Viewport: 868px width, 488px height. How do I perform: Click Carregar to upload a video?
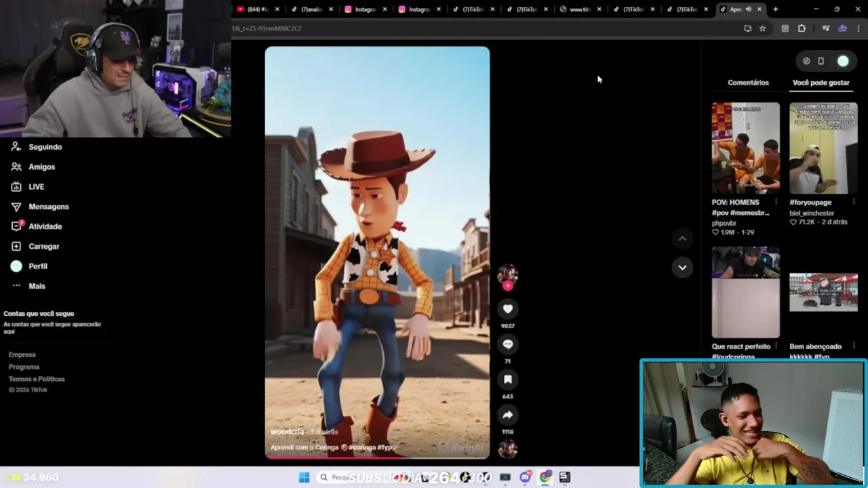pyautogui.click(x=43, y=246)
